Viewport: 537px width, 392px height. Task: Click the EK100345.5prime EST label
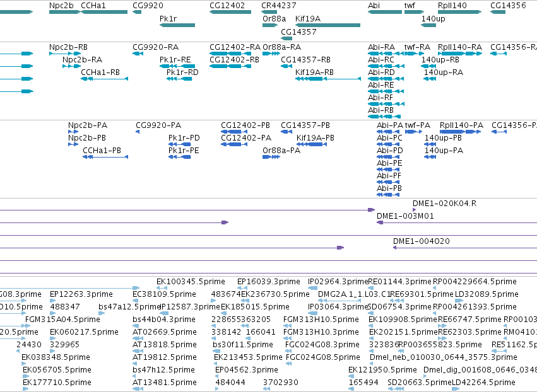tap(191, 282)
